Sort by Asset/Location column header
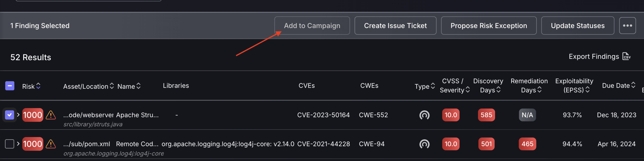This screenshot has height=161, width=644. point(88,86)
